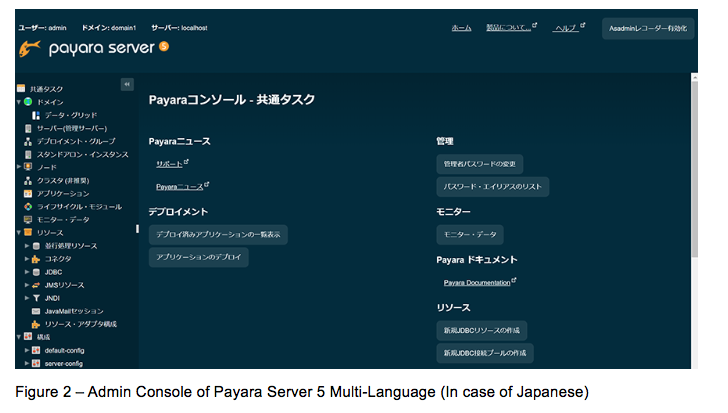Select the モニター・データ tree icon

tap(28, 219)
